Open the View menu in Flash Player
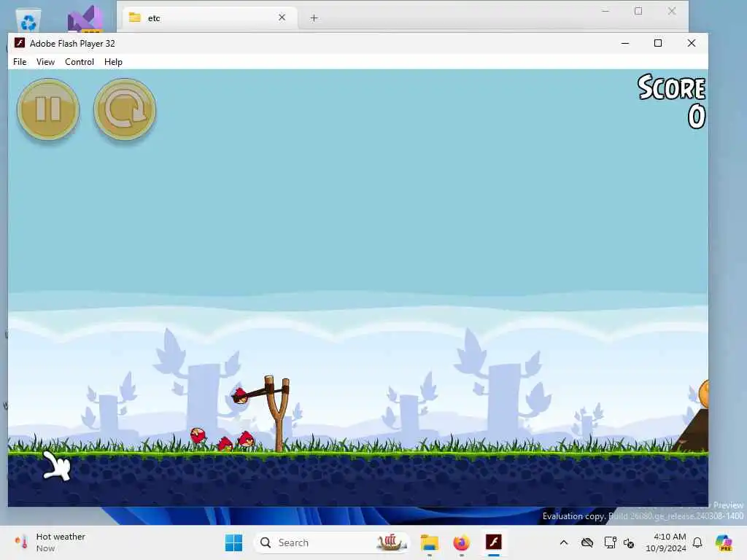 (45, 62)
